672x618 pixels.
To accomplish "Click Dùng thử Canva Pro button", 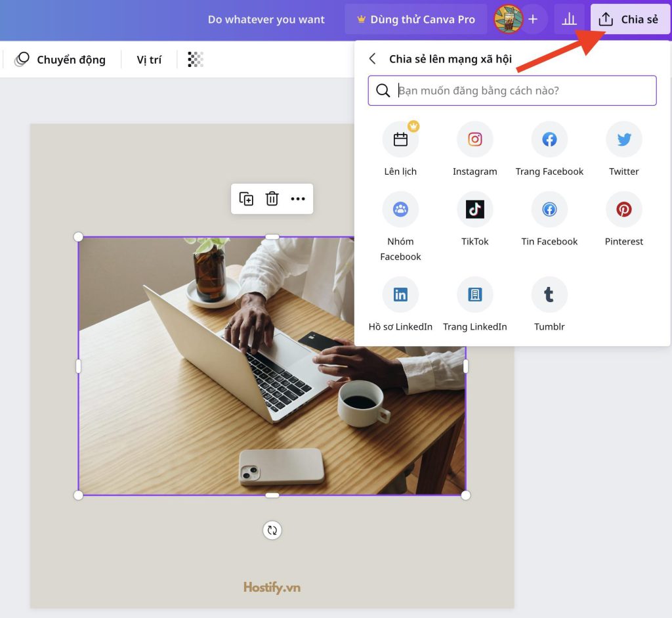I will click(x=415, y=20).
